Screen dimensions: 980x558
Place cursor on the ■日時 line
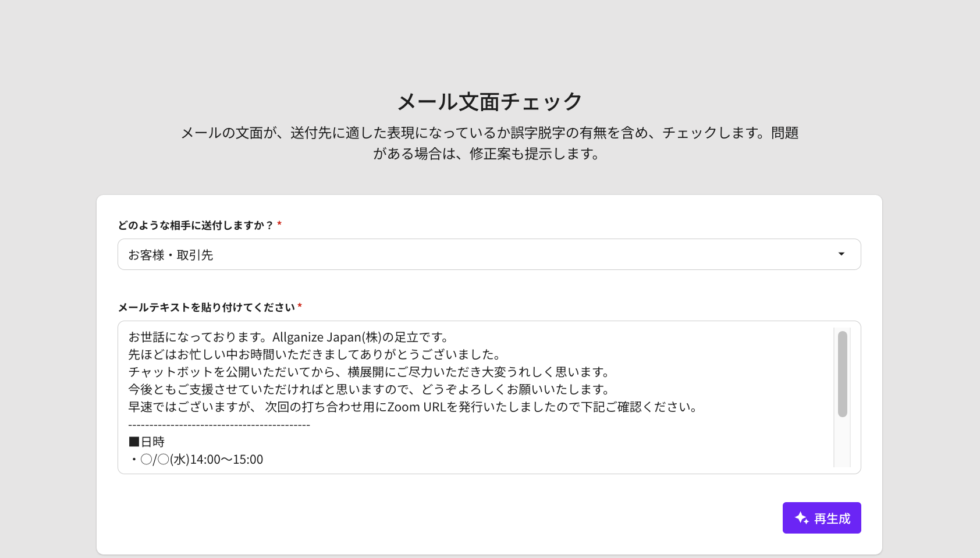147,442
